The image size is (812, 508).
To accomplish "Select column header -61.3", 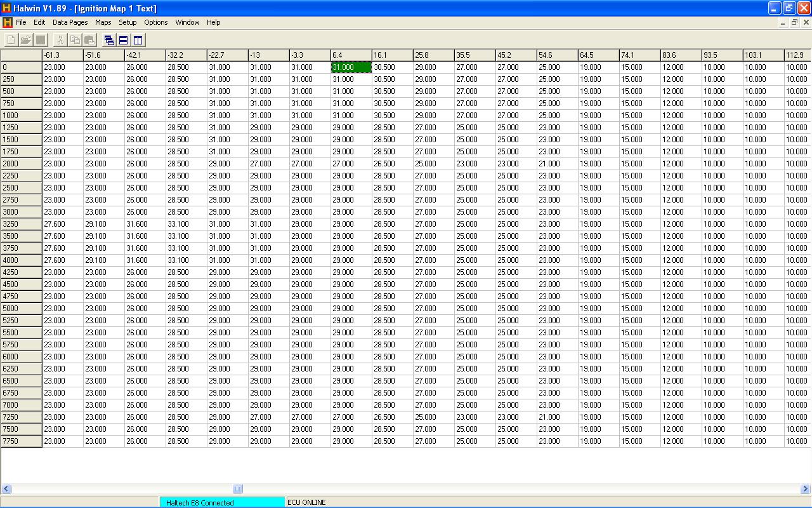I will [x=63, y=55].
